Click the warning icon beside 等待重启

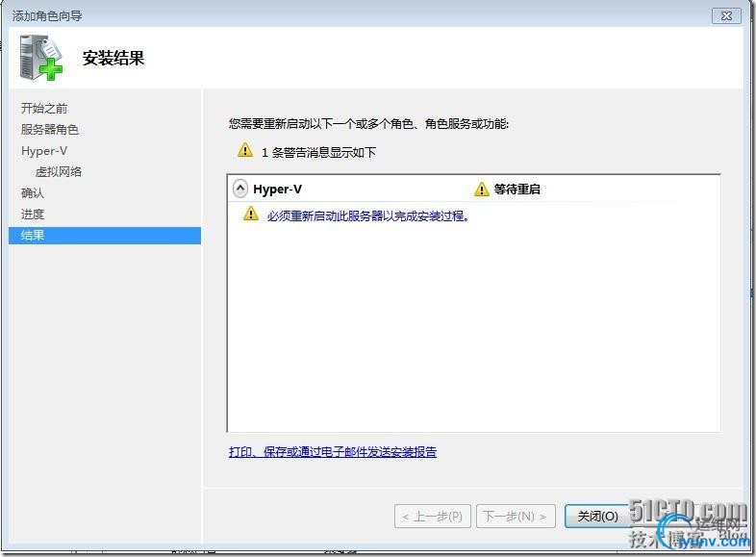481,190
